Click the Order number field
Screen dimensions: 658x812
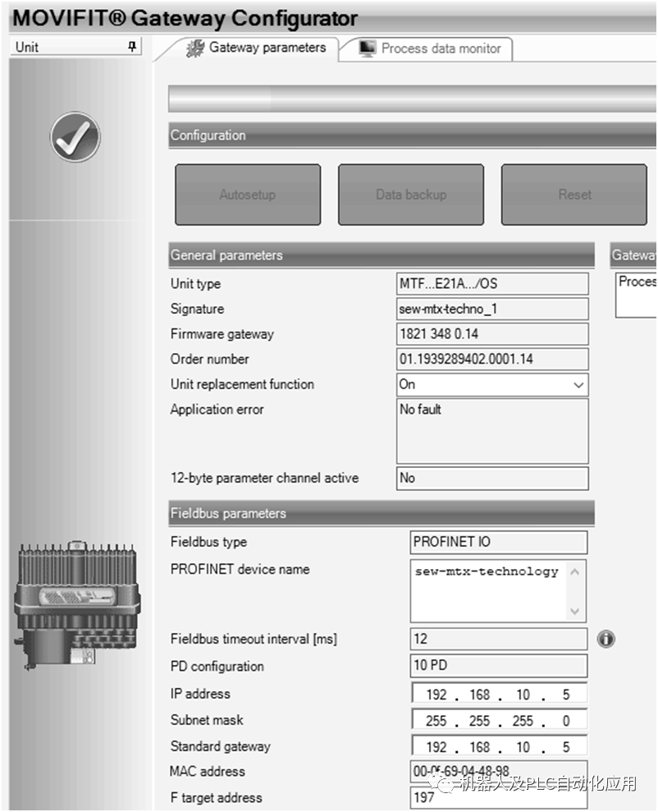492,360
